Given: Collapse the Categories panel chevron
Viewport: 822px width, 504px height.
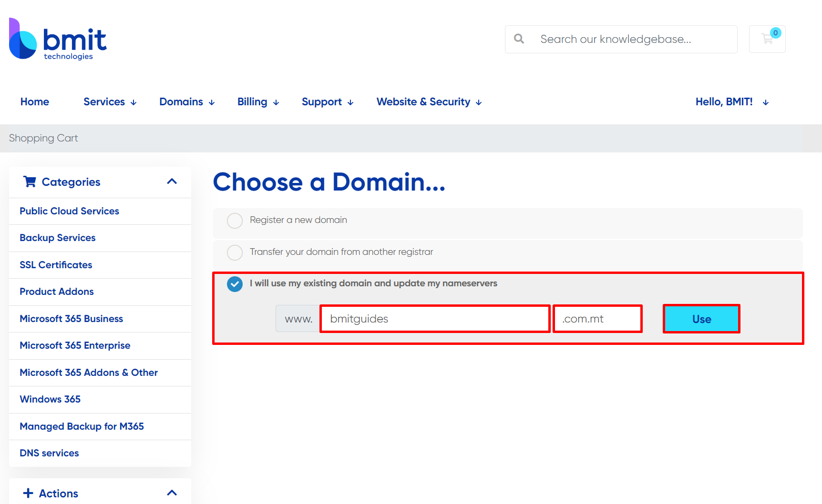Looking at the screenshot, I should [172, 181].
